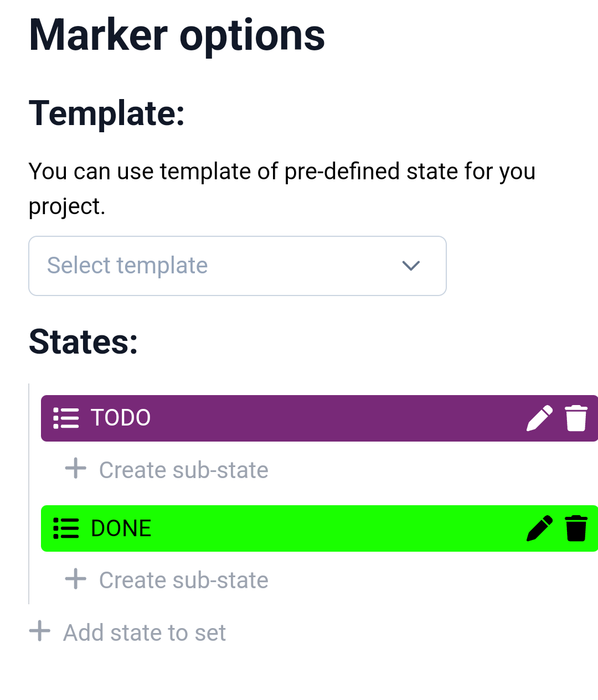Click plus icon under DONE state

[x=76, y=579]
